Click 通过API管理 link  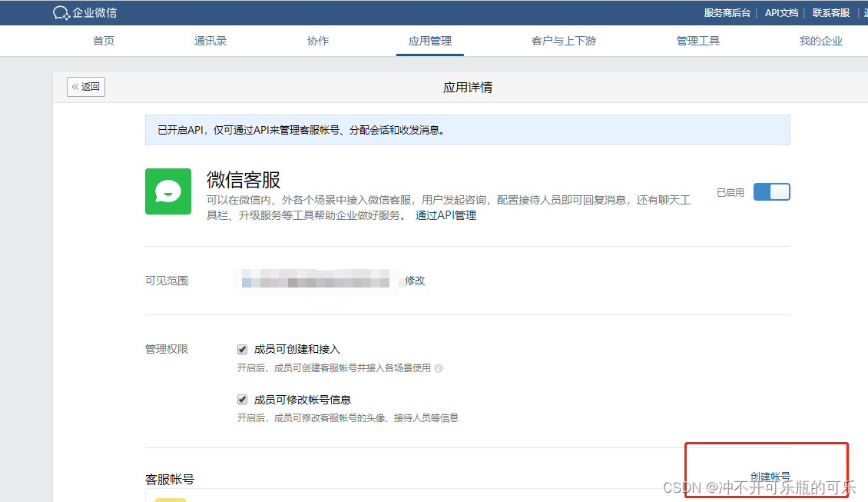tap(446, 215)
